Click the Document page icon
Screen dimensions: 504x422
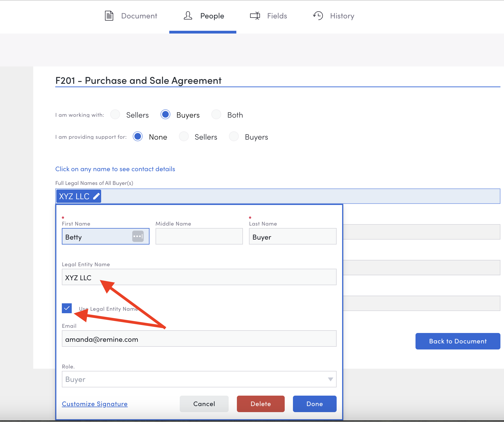pyautogui.click(x=109, y=16)
